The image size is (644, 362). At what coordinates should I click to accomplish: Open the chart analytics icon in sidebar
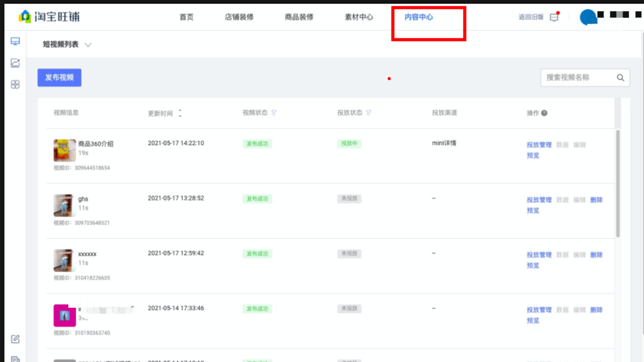coord(15,63)
